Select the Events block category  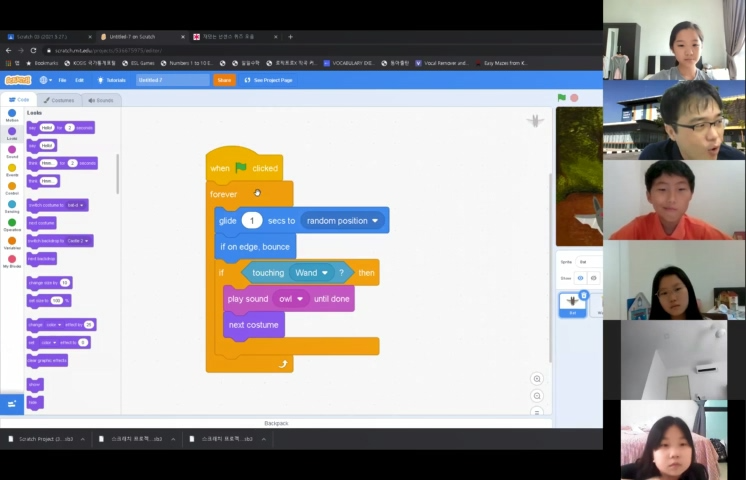click(x=12, y=170)
